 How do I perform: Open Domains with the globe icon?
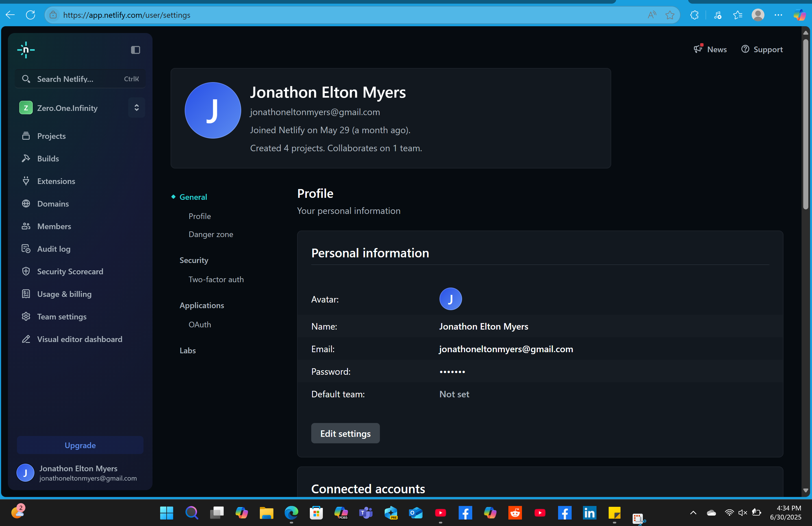(x=53, y=203)
